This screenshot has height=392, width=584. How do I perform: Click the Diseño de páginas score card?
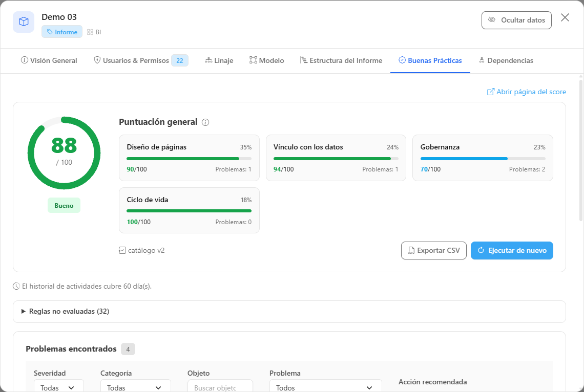point(189,158)
